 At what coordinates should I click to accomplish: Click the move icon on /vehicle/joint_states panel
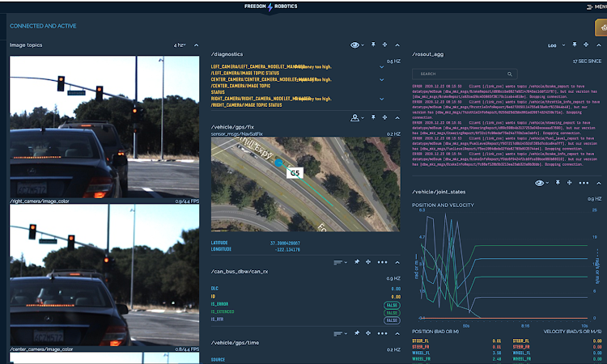(570, 183)
